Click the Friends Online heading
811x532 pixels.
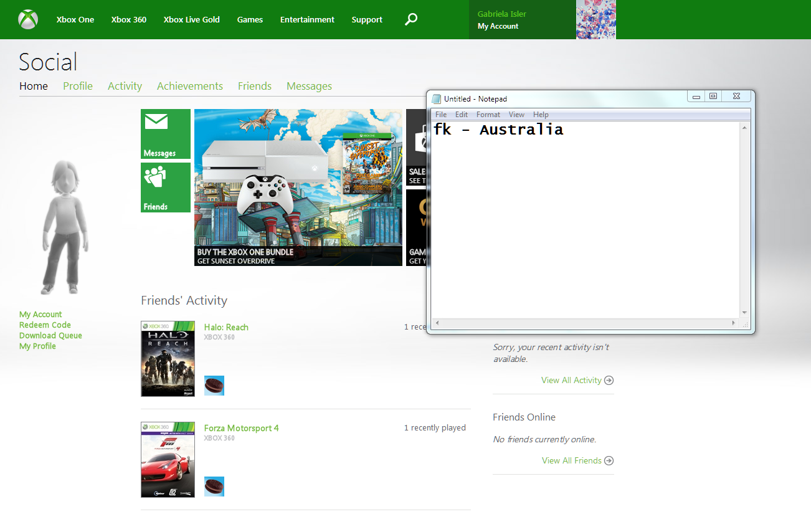(524, 417)
